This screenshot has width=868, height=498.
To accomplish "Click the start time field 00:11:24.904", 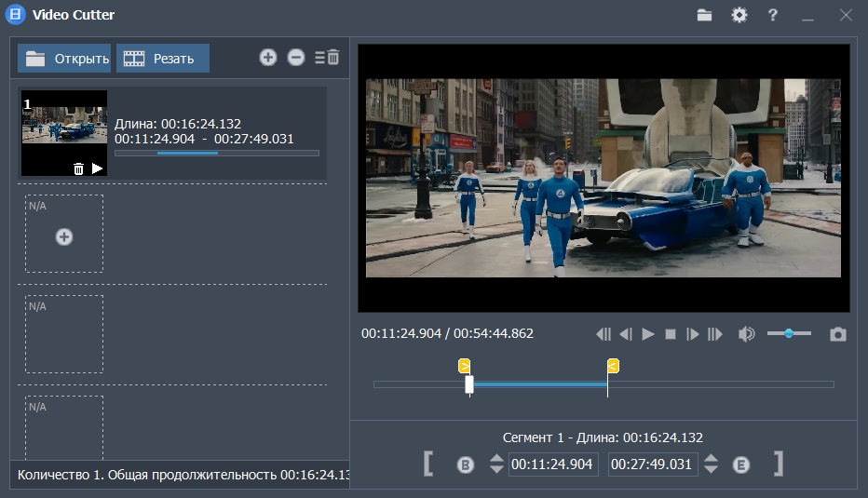I will click(x=552, y=464).
